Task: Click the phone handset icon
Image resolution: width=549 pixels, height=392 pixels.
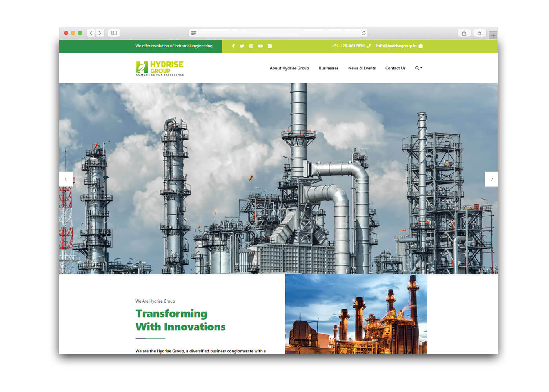Action: [x=368, y=46]
